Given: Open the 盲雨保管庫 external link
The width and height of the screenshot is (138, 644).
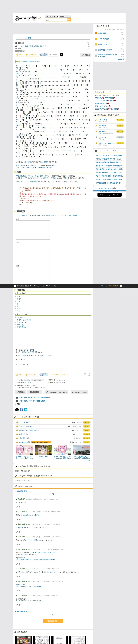Looking at the screenshot, I should pyautogui.click(x=21, y=327).
